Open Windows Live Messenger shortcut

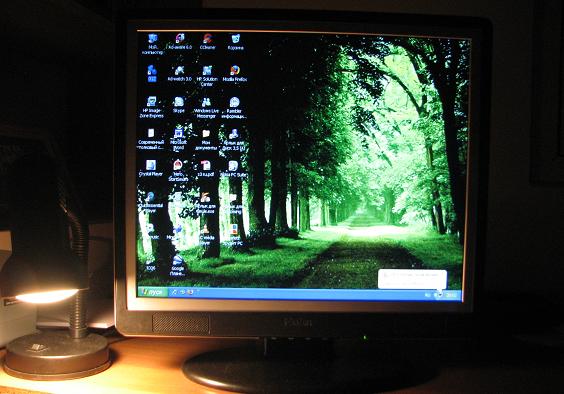(206, 108)
